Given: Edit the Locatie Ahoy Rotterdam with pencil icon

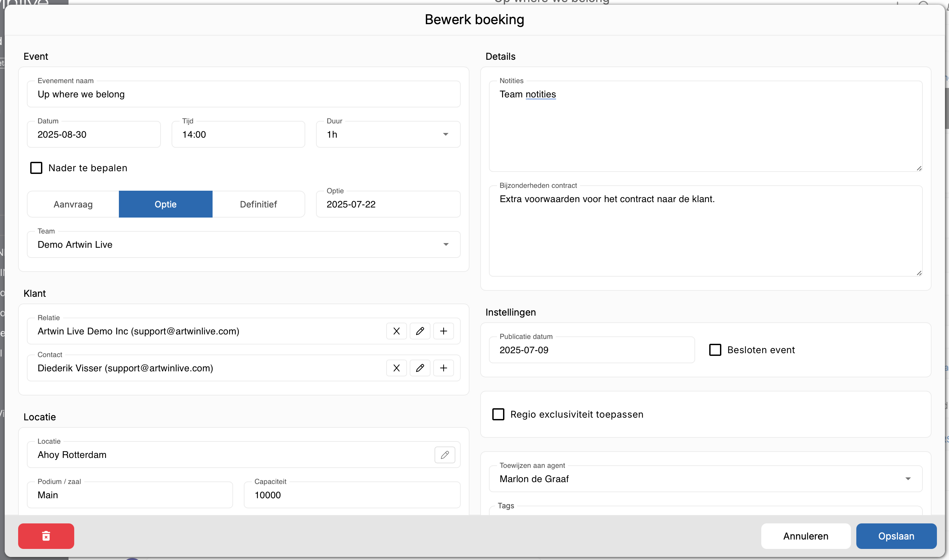Looking at the screenshot, I should 445,455.
